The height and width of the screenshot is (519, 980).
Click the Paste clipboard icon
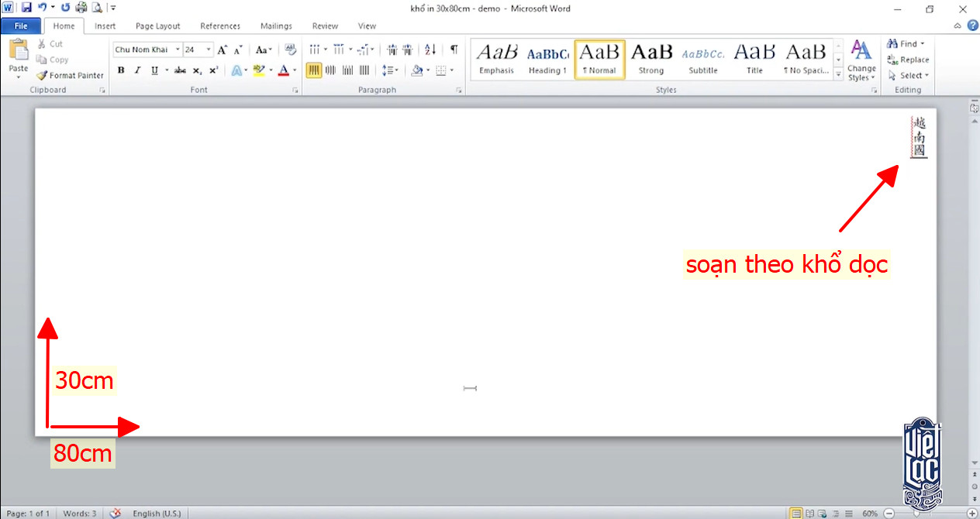tap(19, 50)
